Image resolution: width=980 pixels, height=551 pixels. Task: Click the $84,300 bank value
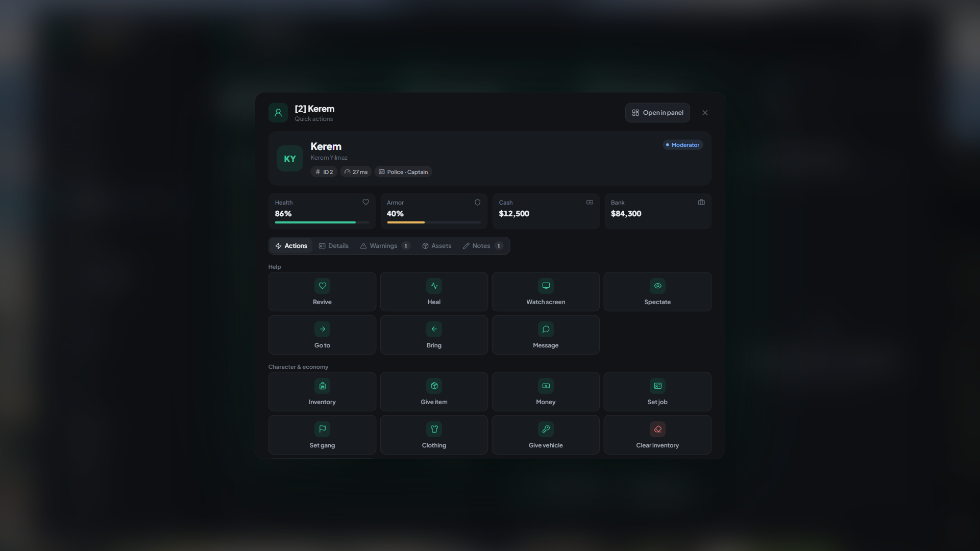coord(626,214)
